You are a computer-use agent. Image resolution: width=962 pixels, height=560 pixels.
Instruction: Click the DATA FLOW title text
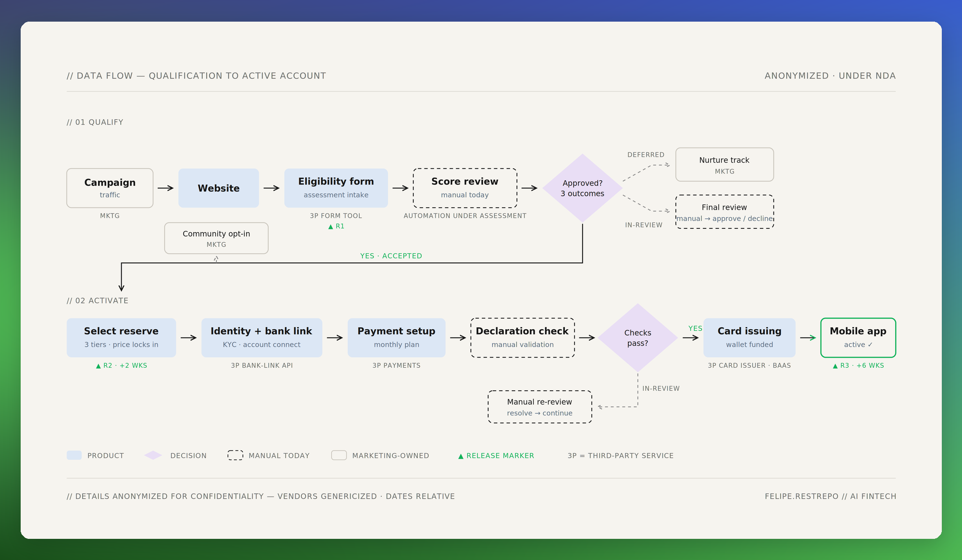coord(197,75)
